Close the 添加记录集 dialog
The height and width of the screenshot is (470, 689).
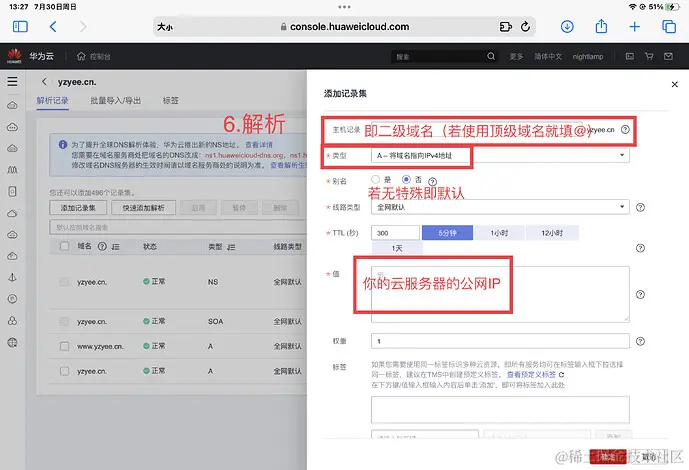[674, 84]
